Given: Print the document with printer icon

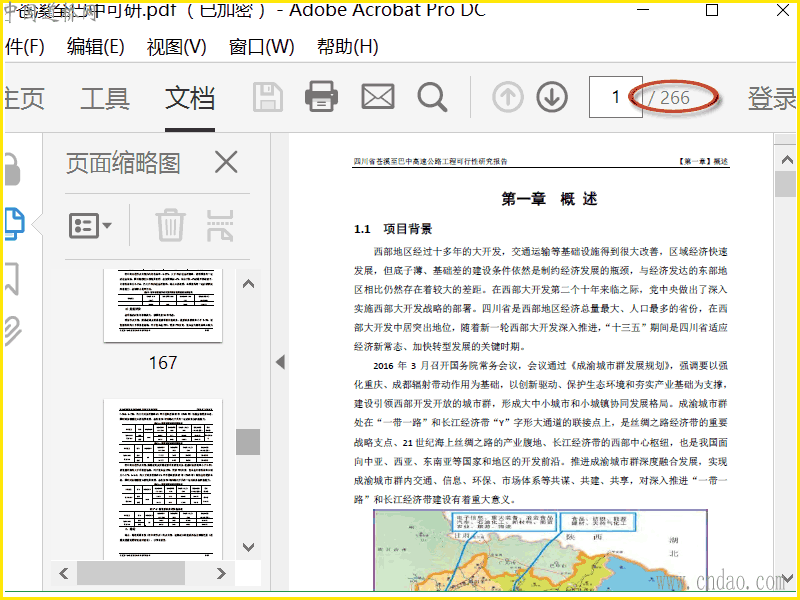Looking at the screenshot, I should (x=321, y=96).
